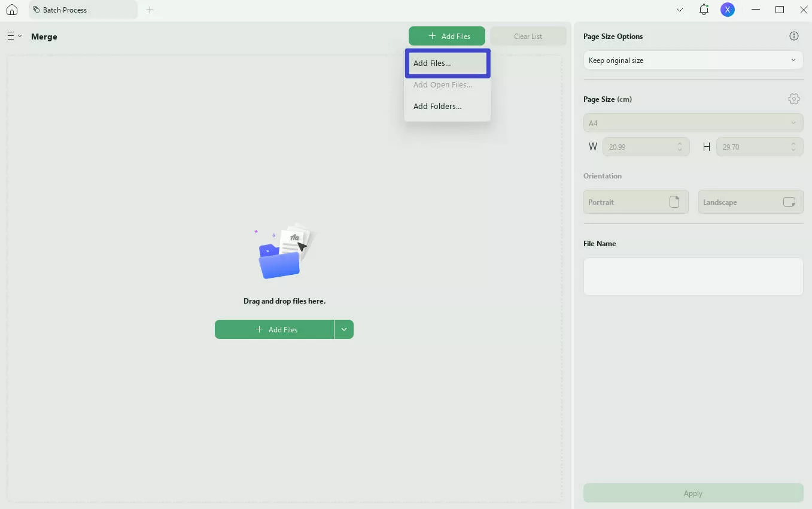Open the notifications bell

[x=704, y=10]
